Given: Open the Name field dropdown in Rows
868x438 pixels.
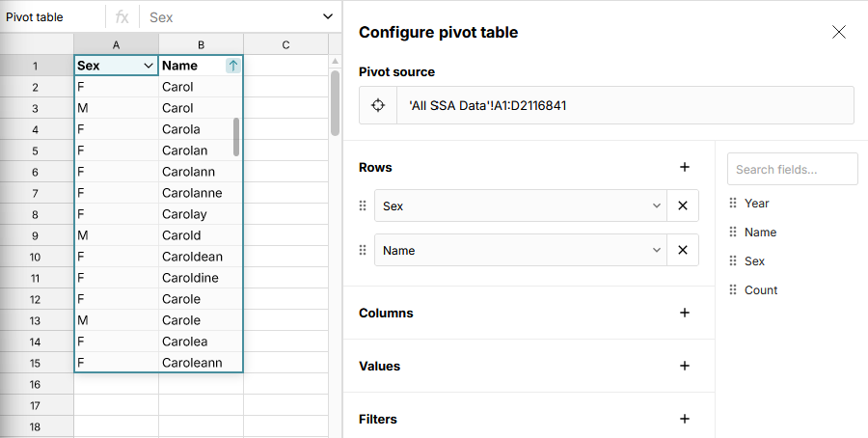Looking at the screenshot, I should (656, 250).
